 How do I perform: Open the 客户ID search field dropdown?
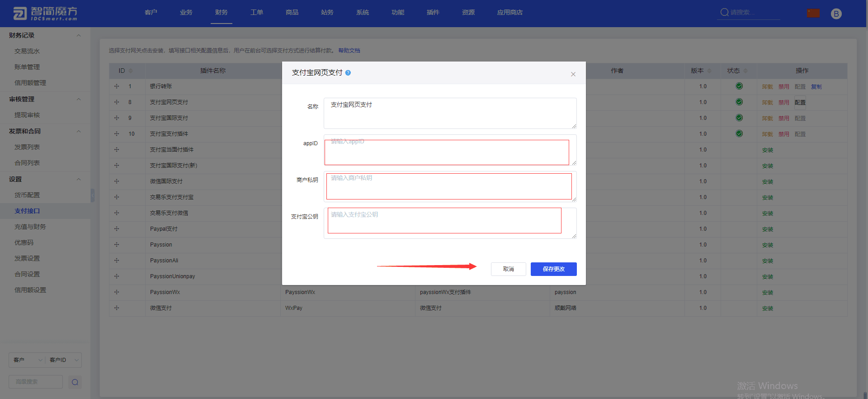tap(64, 360)
